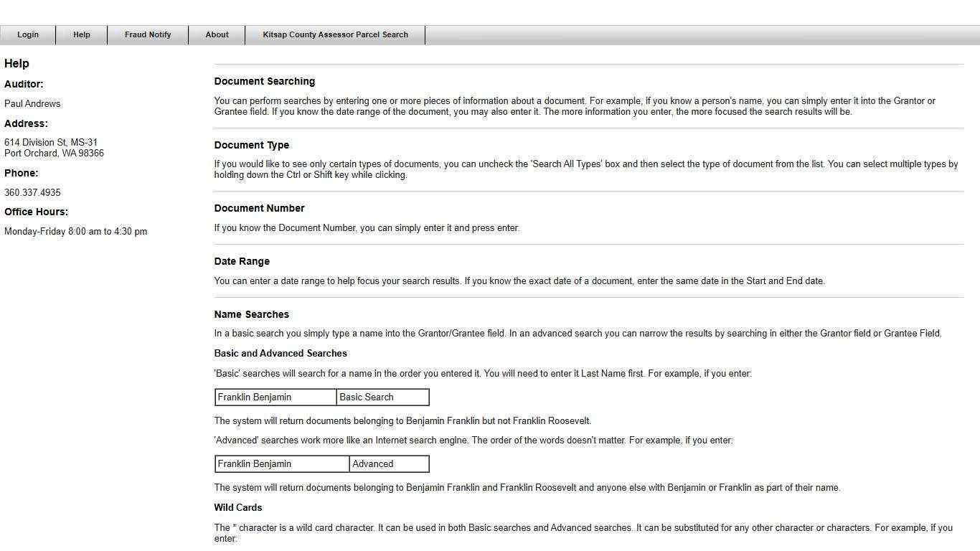Click the Help navigation tab

[82, 34]
